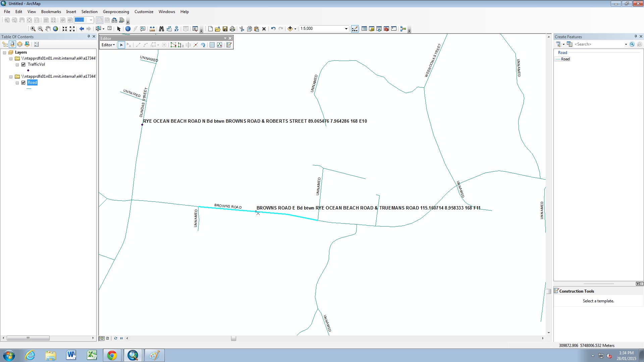Print the map
The width and height of the screenshot is (644, 362).
[x=232, y=29]
